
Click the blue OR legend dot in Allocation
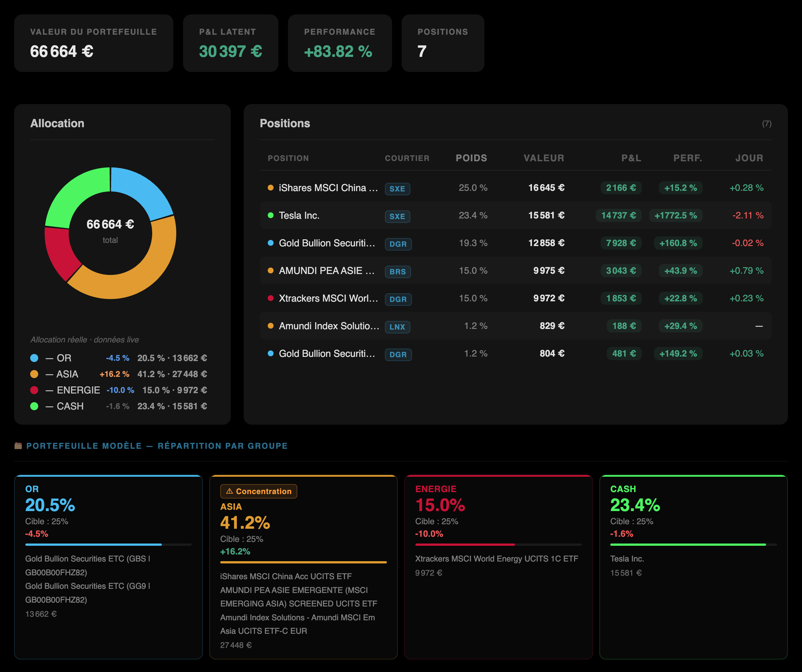34,358
